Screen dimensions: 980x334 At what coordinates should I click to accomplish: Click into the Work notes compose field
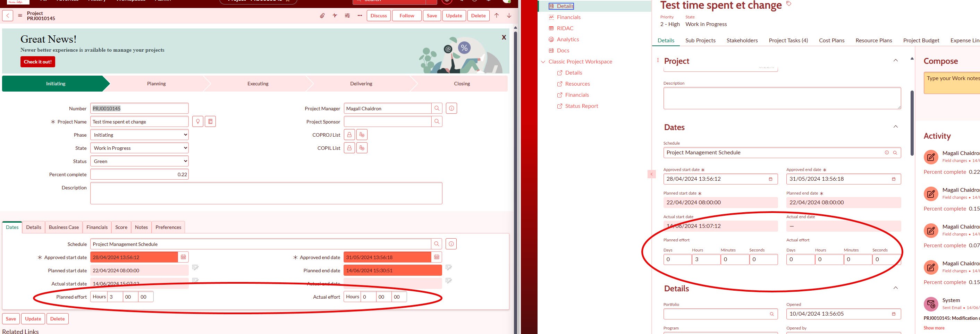pyautogui.click(x=955, y=83)
